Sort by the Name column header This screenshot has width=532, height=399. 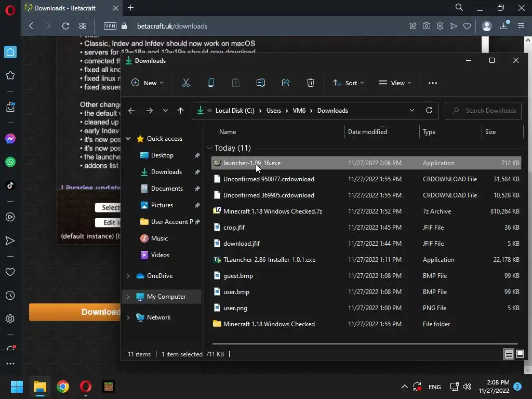tap(228, 132)
